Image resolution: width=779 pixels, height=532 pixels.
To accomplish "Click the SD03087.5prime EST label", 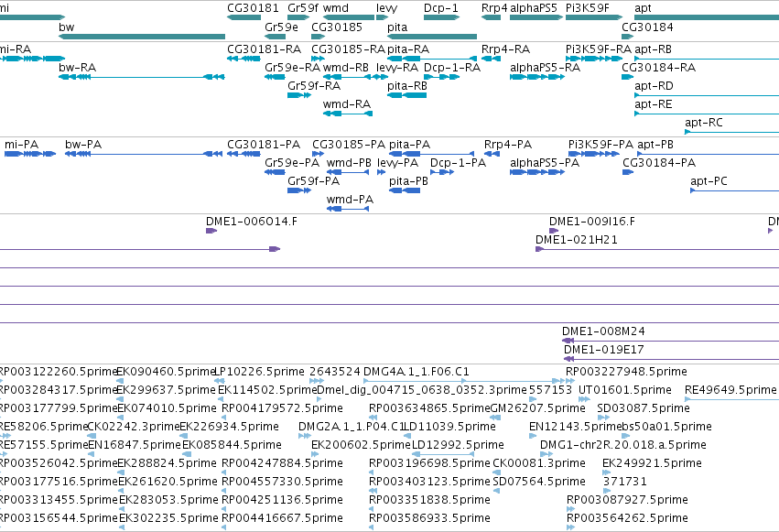I will pos(644,408).
